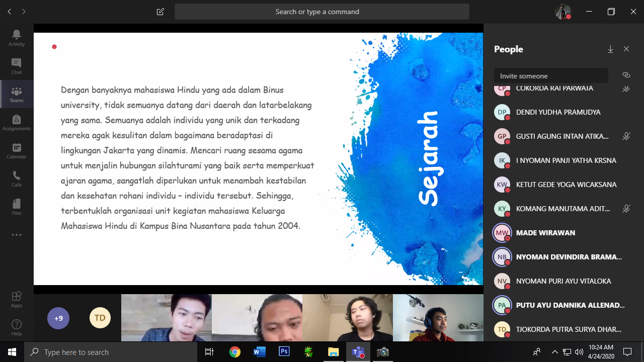This screenshot has width=644, height=362.
Task: Click the muted mic icon for Cokorda Rai
Action: (x=626, y=89)
